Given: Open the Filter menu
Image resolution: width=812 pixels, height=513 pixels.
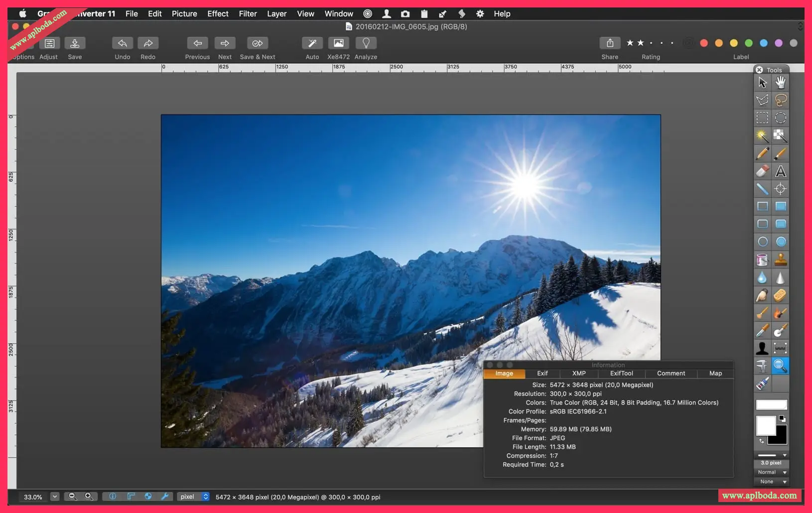Looking at the screenshot, I should coord(248,13).
